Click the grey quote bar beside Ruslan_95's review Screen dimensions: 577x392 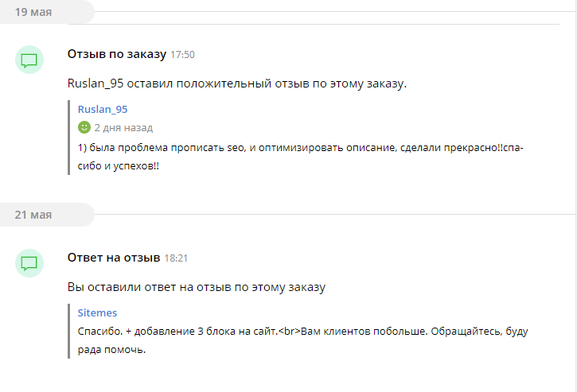(69, 138)
